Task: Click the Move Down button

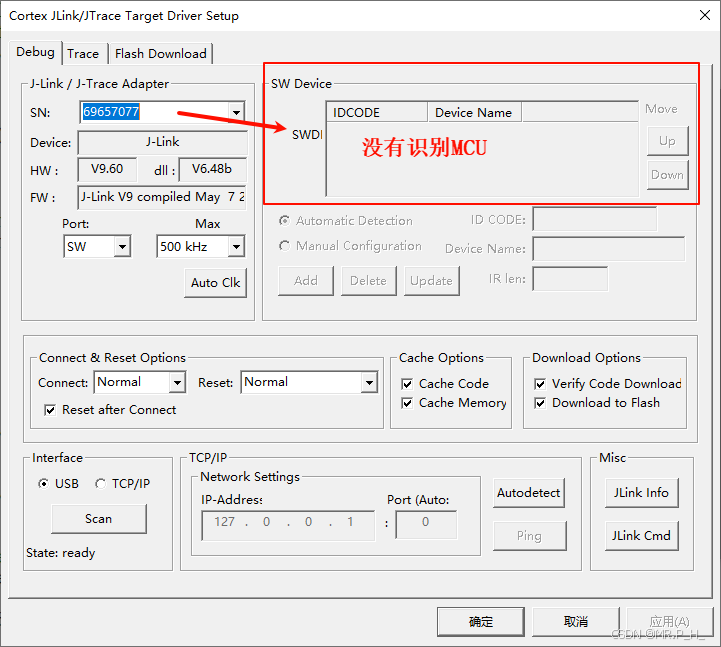Action: [667, 175]
